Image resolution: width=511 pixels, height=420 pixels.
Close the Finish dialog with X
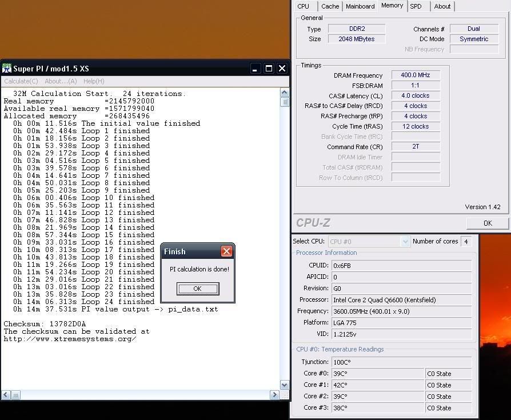point(226,251)
